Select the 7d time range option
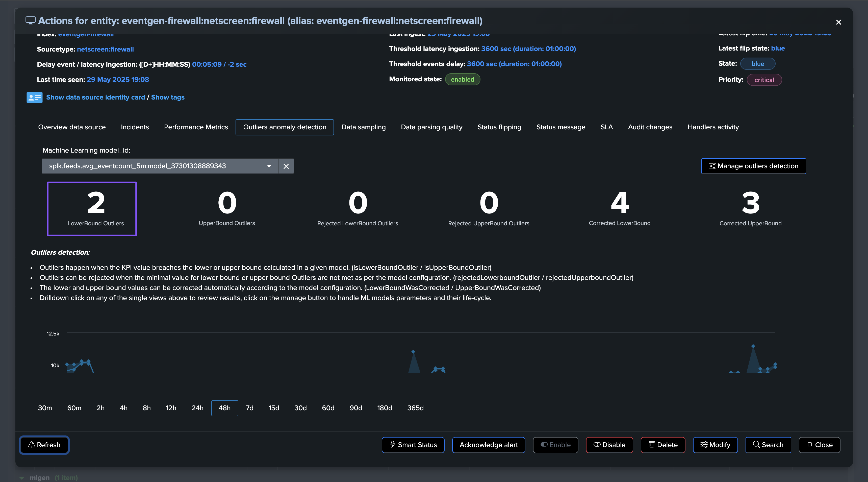The height and width of the screenshot is (482, 868). (249, 408)
